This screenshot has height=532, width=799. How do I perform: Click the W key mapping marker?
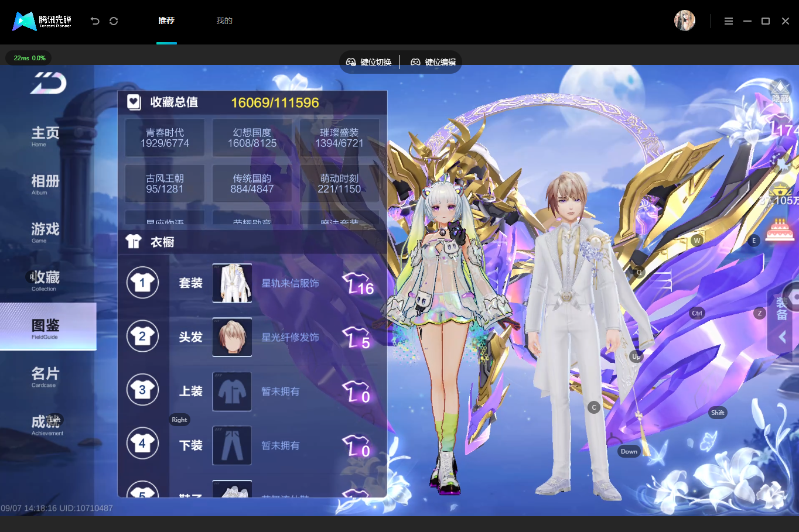coord(696,241)
